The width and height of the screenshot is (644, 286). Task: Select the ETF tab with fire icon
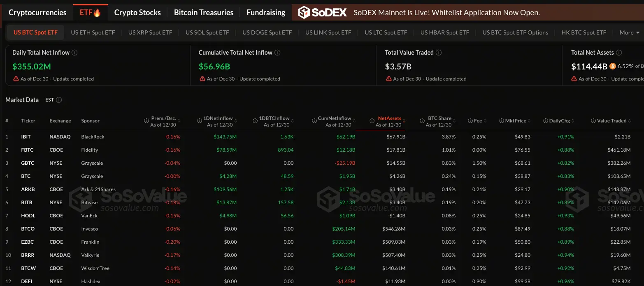pyautogui.click(x=90, y=13)
